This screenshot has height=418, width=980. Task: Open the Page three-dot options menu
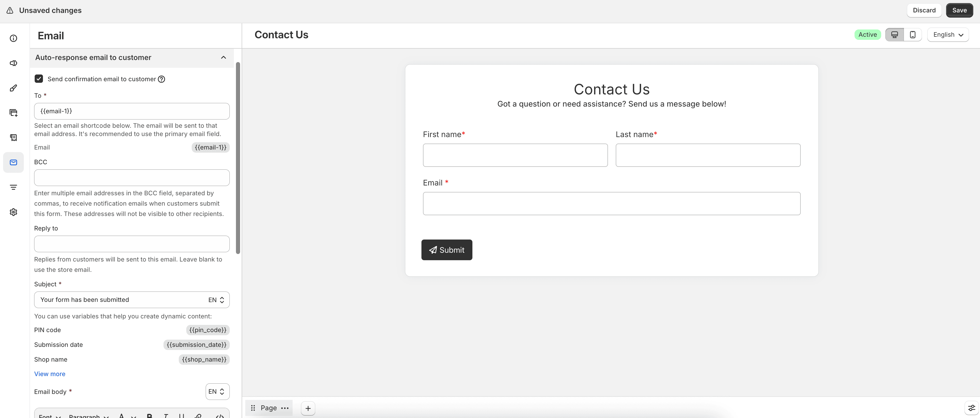[x=285, y=408]
